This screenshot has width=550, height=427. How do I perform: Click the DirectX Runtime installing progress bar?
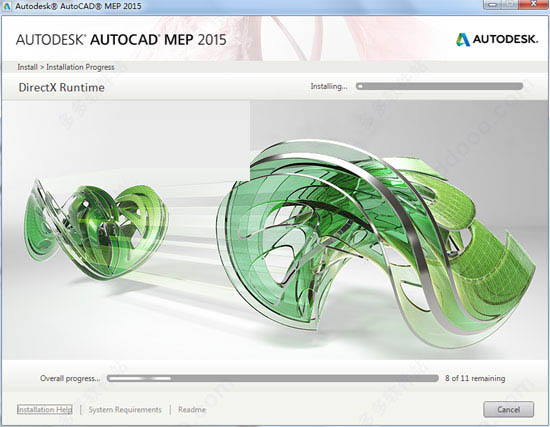[440, 86]
